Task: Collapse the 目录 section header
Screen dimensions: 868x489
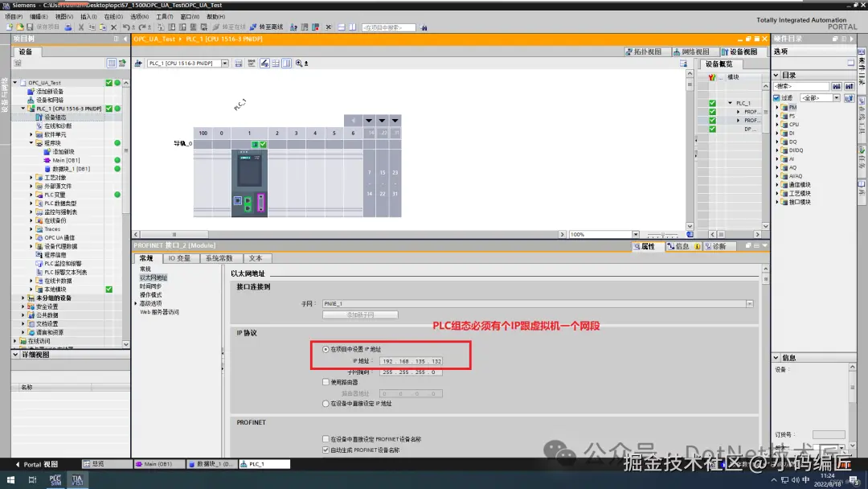Action: point(776,76)
